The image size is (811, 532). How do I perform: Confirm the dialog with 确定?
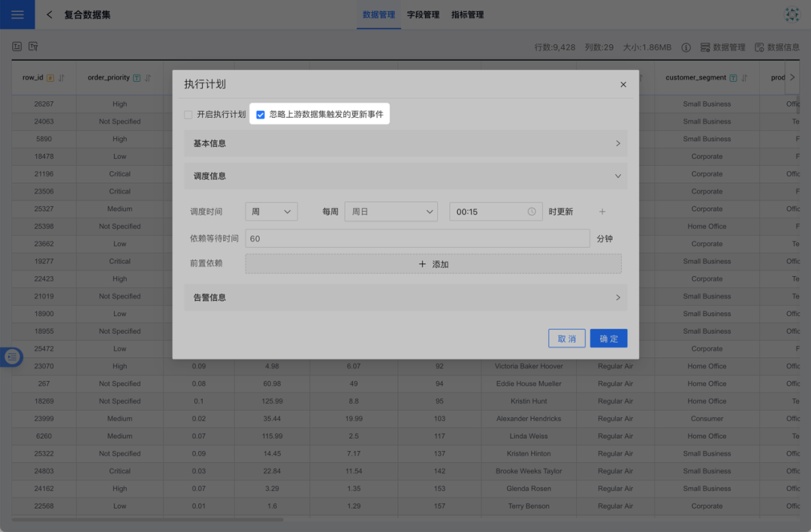[608, 338]
